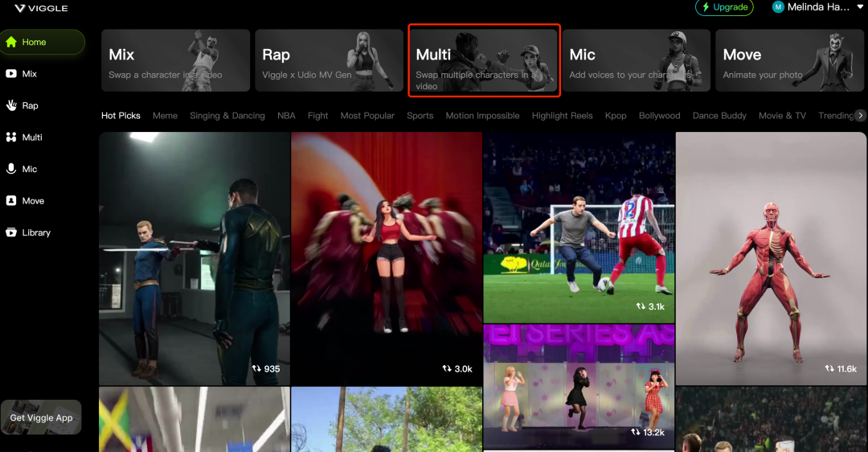Switch to Singing & Dancing tab

coord(227,115)
